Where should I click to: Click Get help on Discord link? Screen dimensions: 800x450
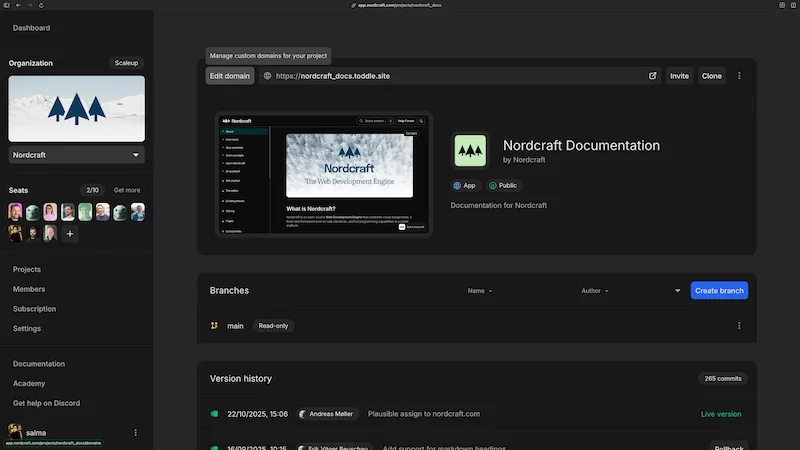pos(46,403)
